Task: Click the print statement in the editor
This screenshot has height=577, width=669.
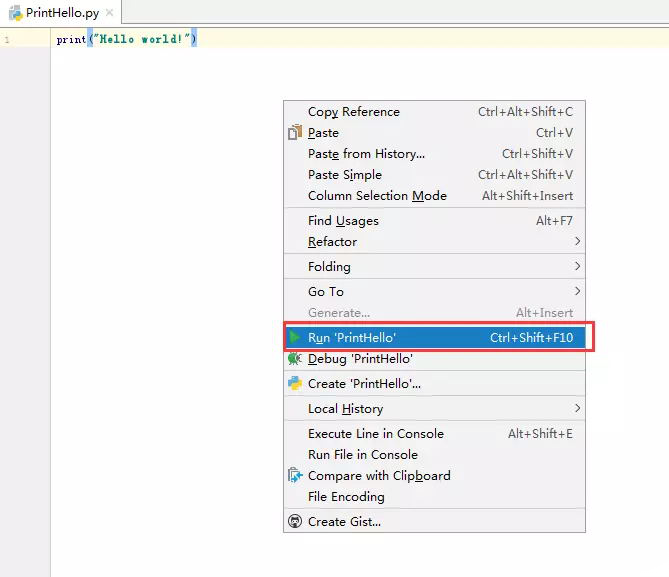Action: (x=126, y=39)
